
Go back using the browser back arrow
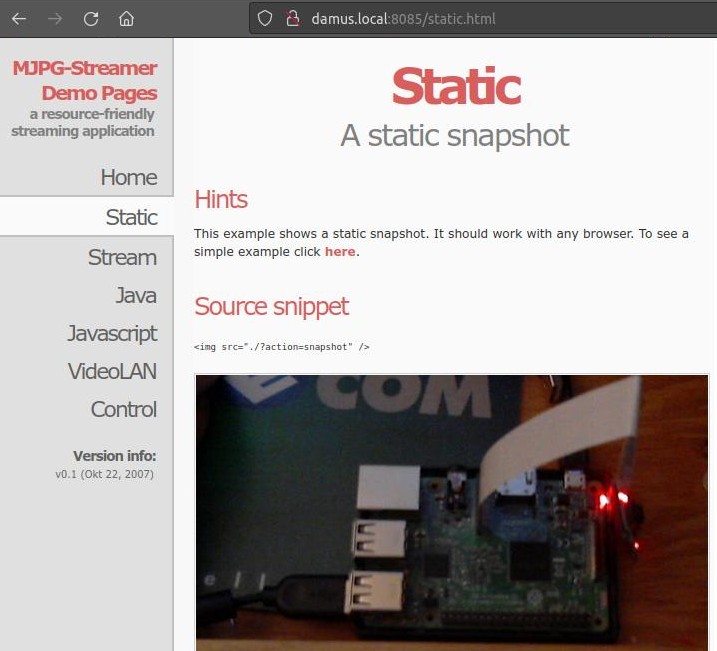(x=19, y=18)
